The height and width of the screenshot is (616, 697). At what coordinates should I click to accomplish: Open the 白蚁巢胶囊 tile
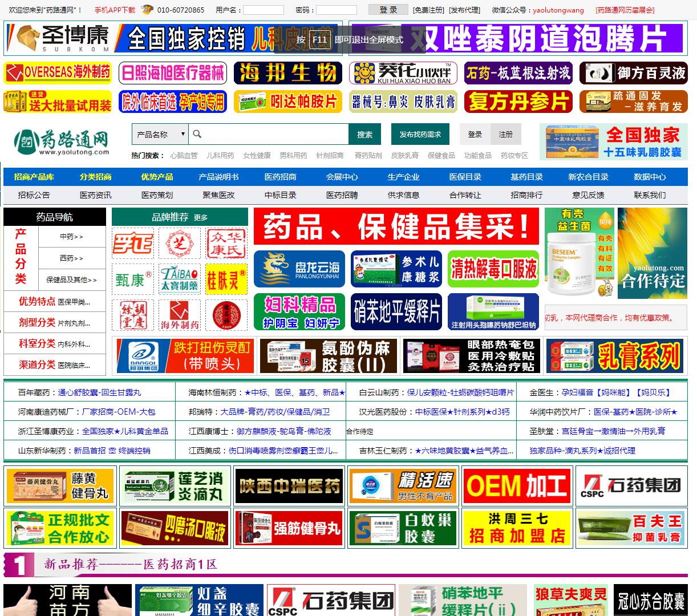(x=403, y=528)
